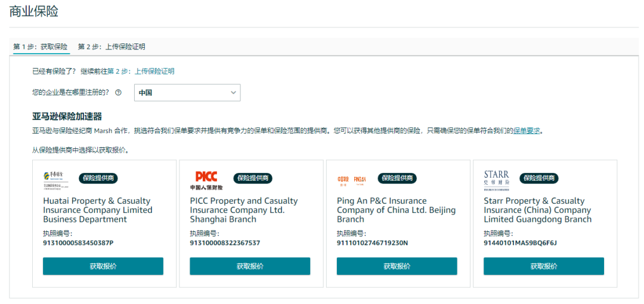Click the STARR 史带财险 logo
The width and height of the screenshot is (644, 304).
497,180
